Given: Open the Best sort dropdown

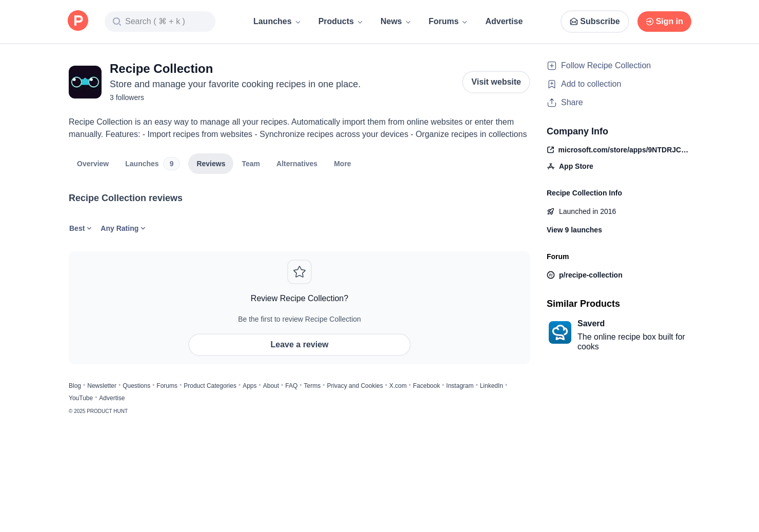Looking at the screenshot, I should [81, 228].
